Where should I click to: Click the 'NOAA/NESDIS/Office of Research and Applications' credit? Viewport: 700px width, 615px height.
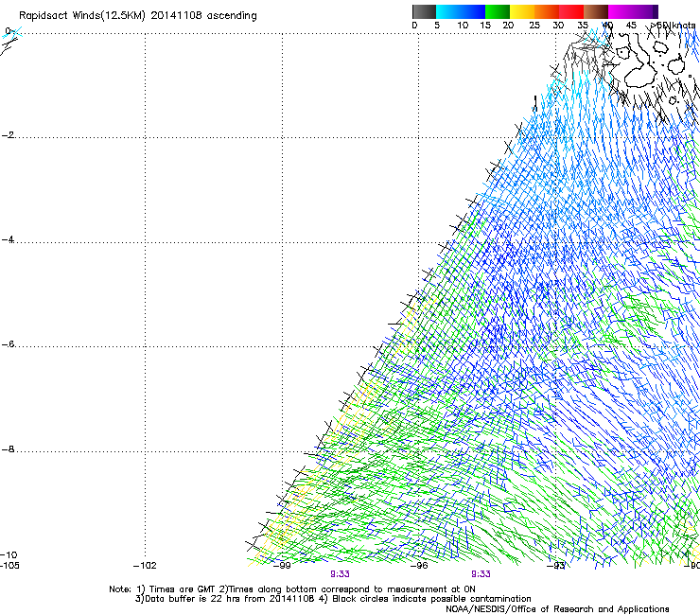[x=557, y=609]
